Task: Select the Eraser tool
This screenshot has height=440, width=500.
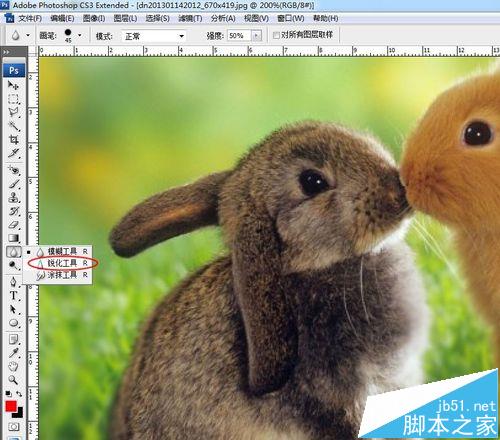Action: [13, 225]
